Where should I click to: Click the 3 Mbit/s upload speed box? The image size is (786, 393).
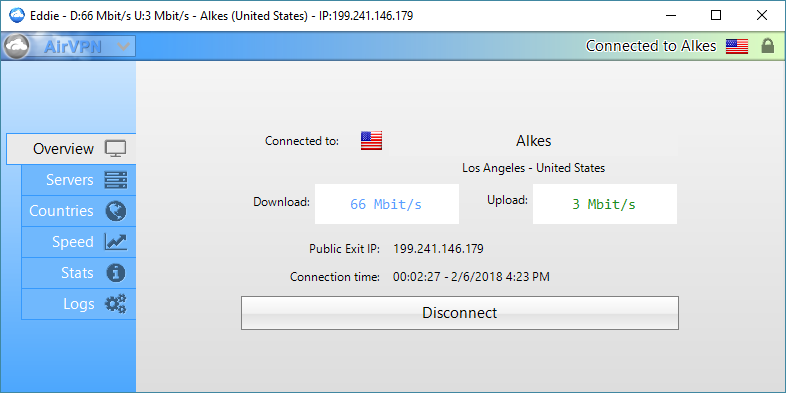605,204
